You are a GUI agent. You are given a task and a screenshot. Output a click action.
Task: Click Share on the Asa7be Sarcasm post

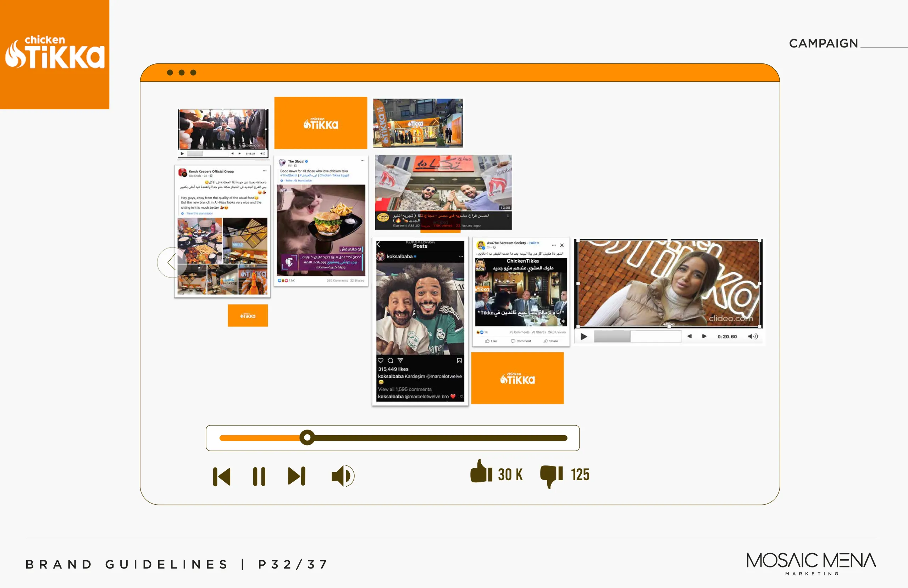[x=551, y=341]
